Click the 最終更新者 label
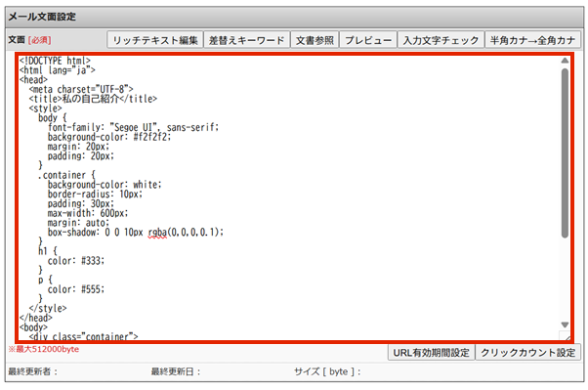Viewport: 588px width, 390px height. click(33, 372)
